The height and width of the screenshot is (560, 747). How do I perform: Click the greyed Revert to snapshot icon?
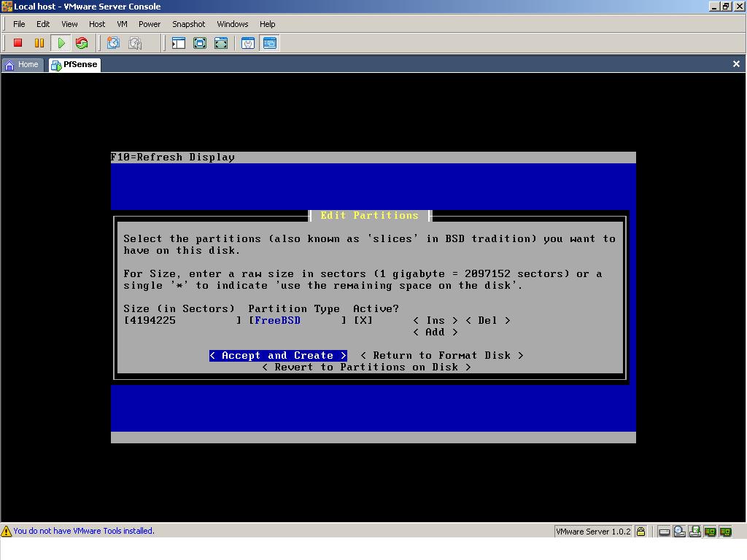pyautogui.click(x=135, y=43)
